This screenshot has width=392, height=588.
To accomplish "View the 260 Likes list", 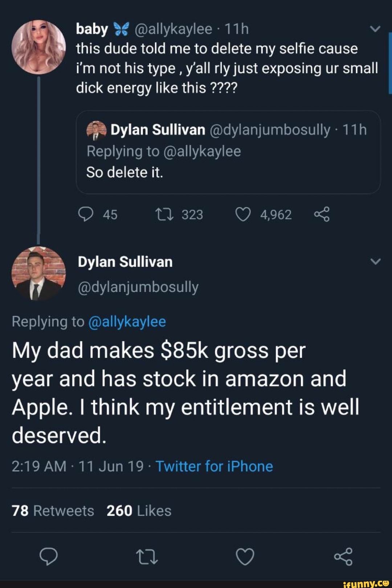I will [x=139, y=511].
